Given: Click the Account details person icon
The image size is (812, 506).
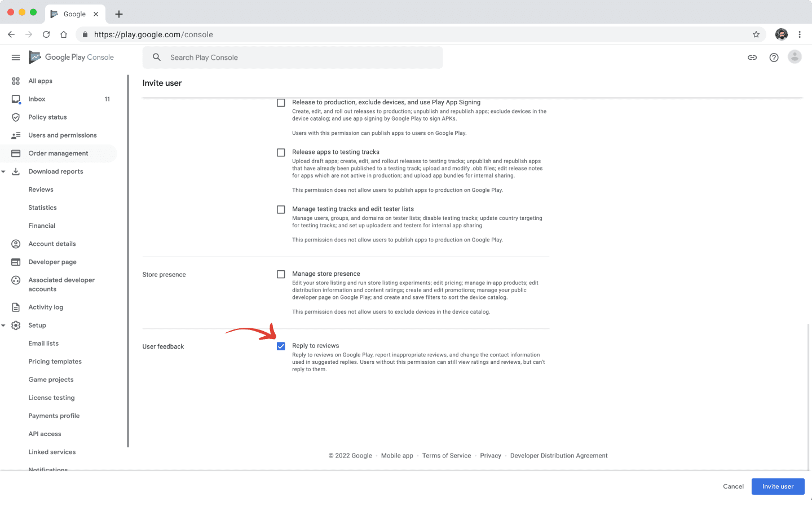Looking at the screenshot, I should [16, 244].
